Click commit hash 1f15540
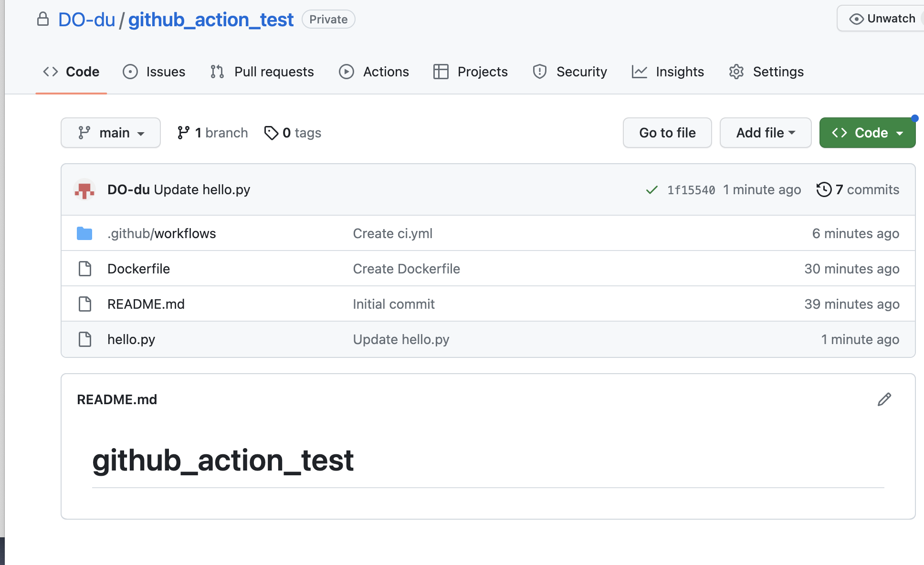Viewport: 924px width, 565px height. (x=691, y=190)
